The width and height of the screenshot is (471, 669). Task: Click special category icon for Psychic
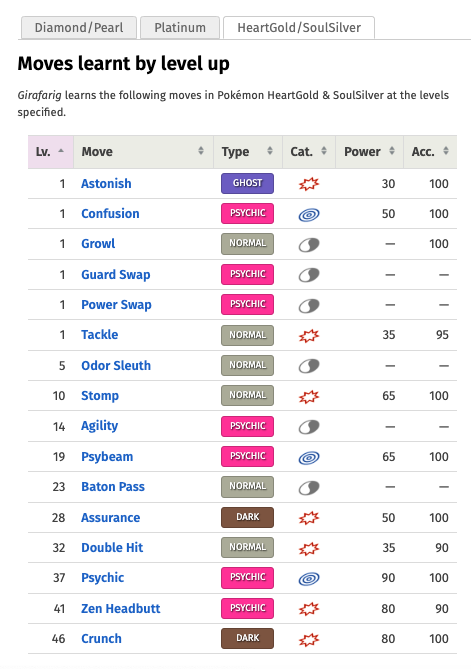(309, 579)
